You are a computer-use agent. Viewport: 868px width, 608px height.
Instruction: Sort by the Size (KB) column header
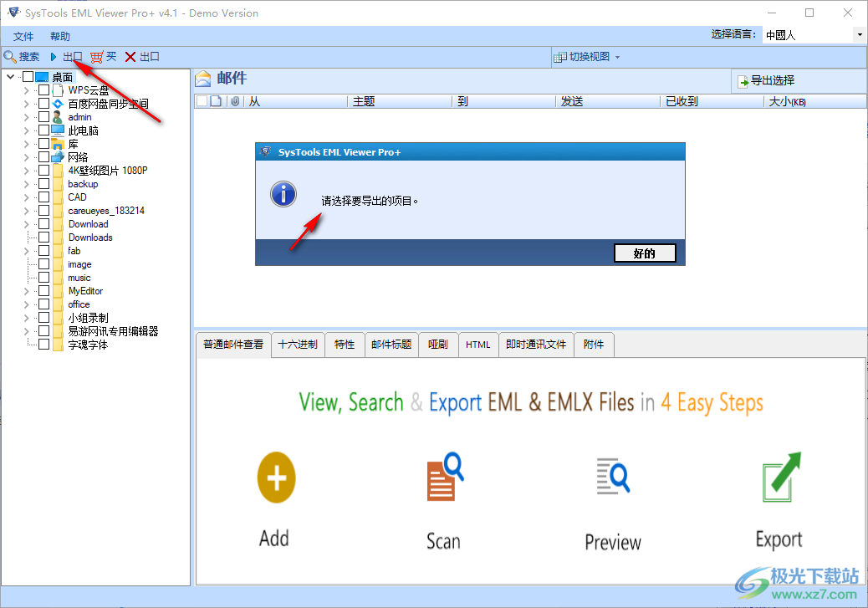[814, 101]
